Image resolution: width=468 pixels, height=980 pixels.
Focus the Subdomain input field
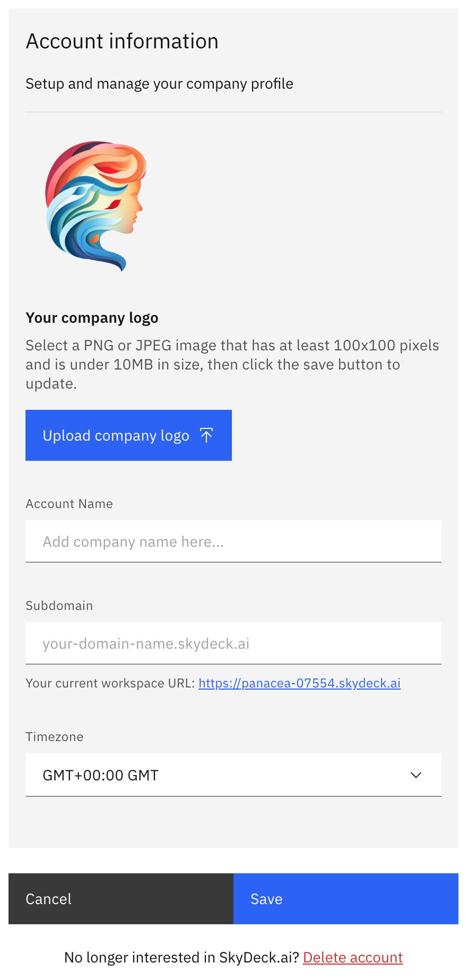click(x=233, y=643)
